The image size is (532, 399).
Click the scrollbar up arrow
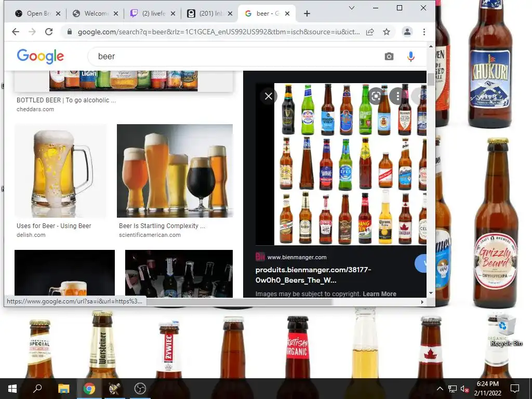point(431,46)
